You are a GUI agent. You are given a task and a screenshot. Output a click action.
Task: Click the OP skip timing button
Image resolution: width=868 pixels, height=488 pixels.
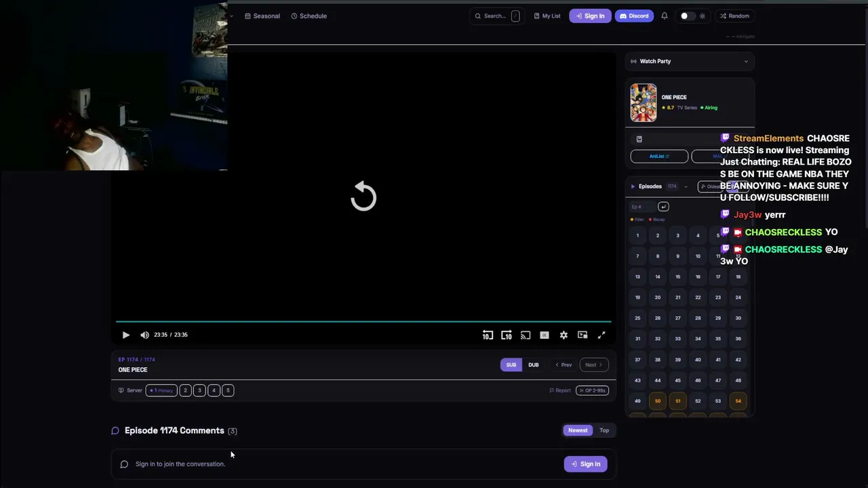(592, 390)
